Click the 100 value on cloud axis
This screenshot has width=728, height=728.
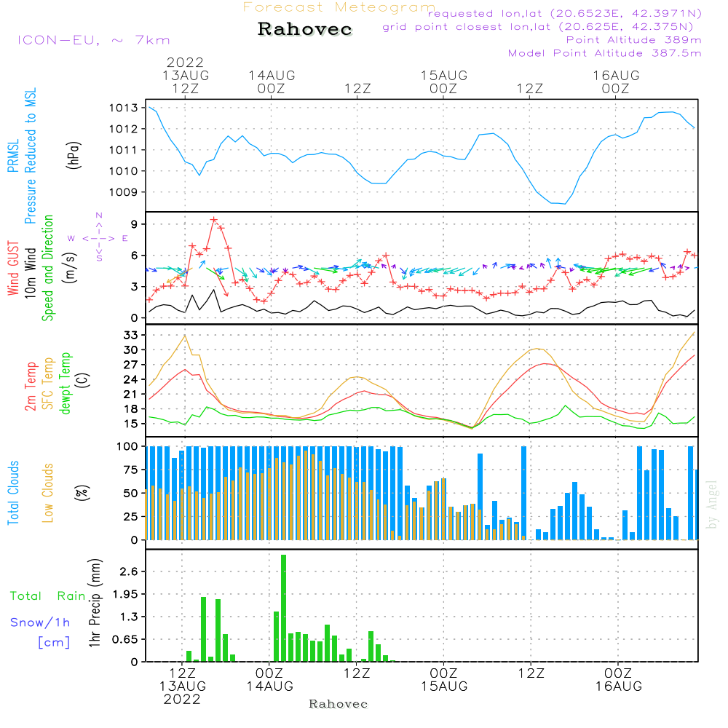[x=127, y=446]
